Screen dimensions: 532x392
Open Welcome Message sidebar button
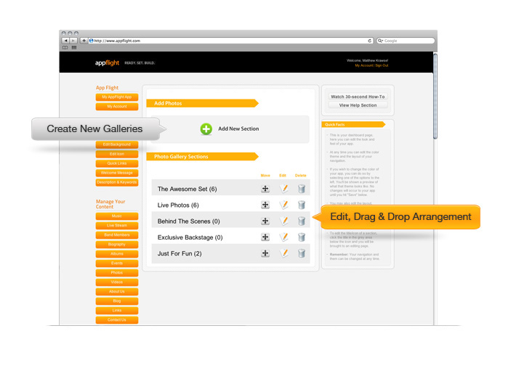click(x=117, y=173)
